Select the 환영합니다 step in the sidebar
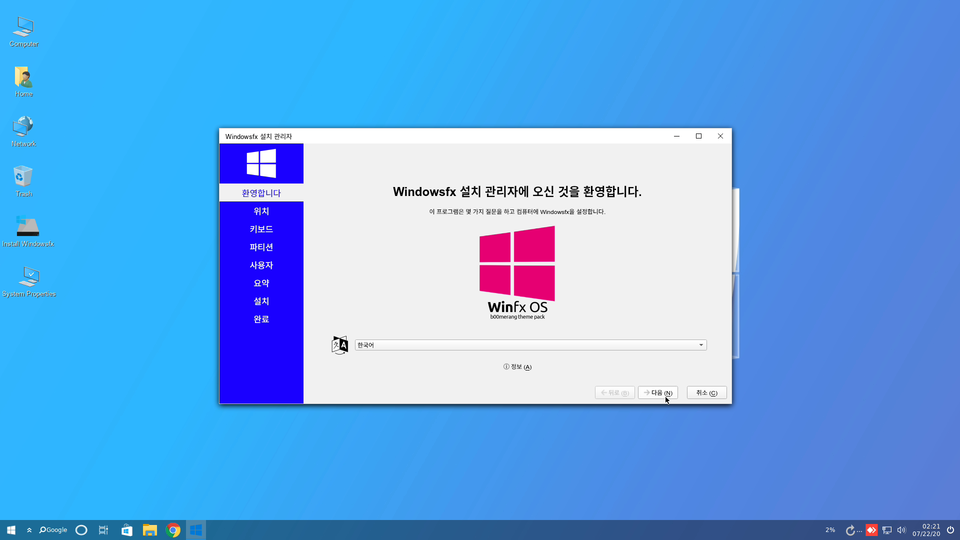The width and height of the screenshot is (960, 540). tap(261, 193)
